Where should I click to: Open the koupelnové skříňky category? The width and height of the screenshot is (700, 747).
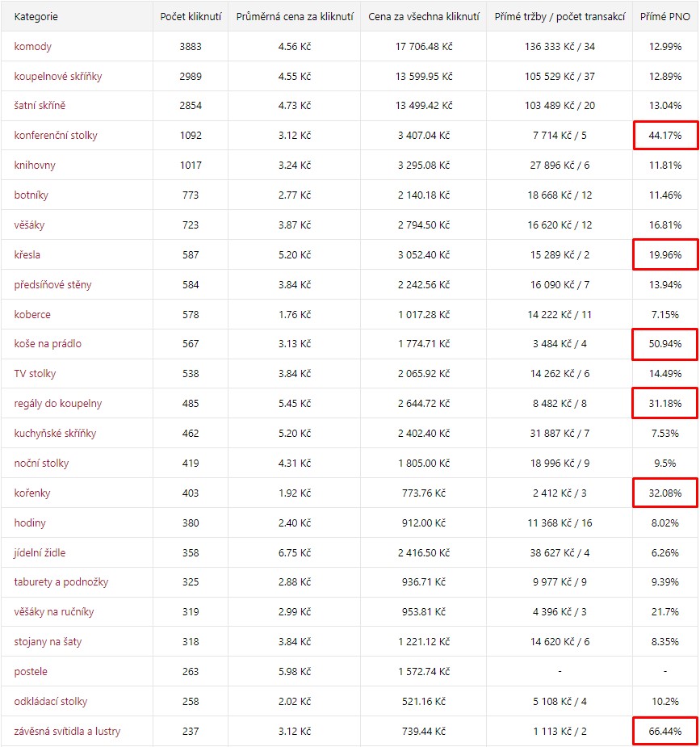click(x=58, y=76)
